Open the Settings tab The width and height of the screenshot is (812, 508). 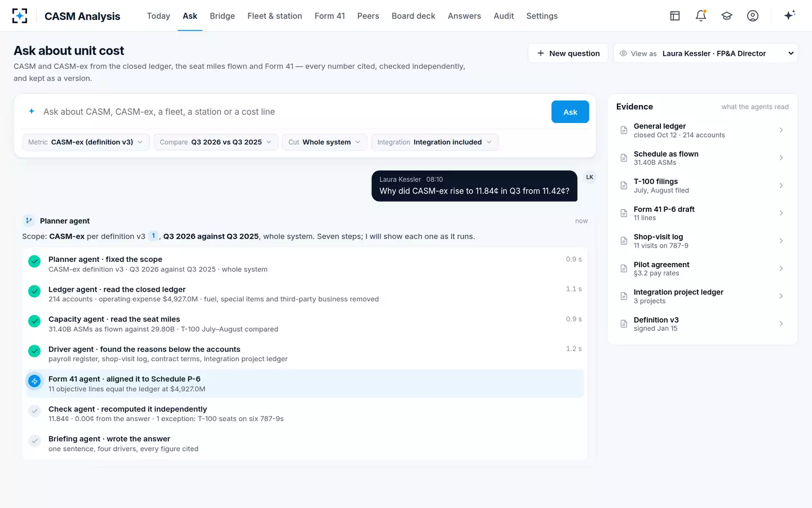(542, 16)
